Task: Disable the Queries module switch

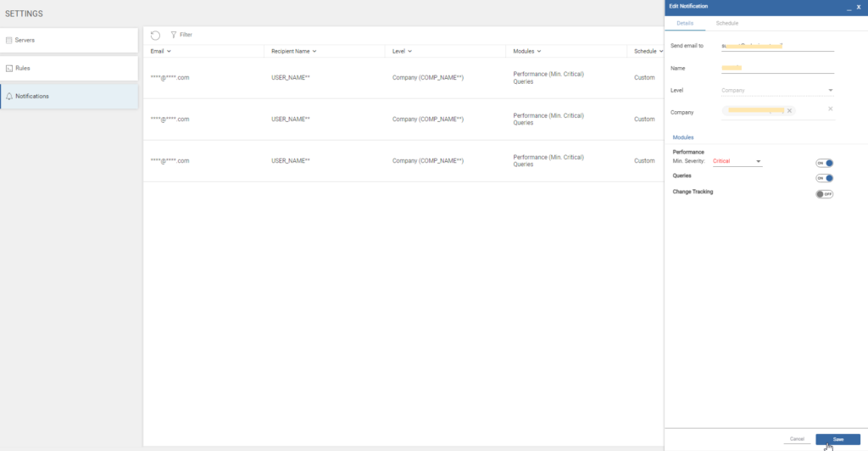Action: point(824,178)
